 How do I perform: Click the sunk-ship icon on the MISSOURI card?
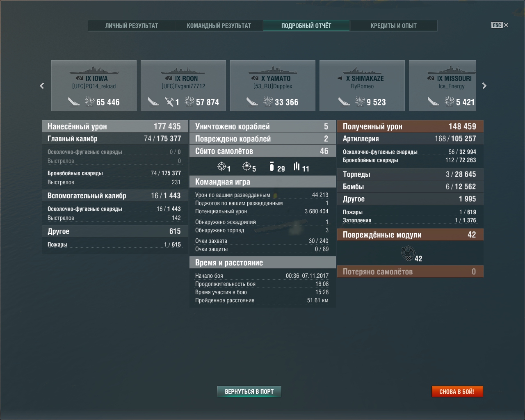coord(434,101)
